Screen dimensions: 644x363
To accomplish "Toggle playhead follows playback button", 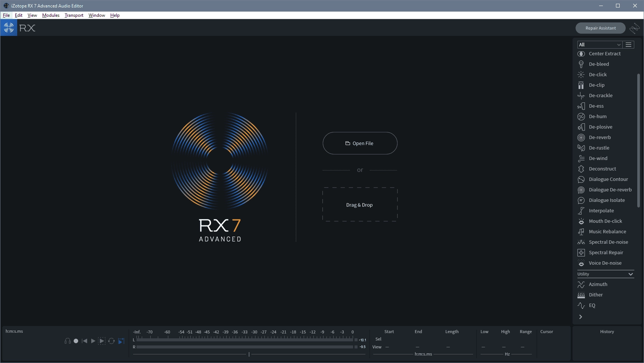I will (121, 341).
